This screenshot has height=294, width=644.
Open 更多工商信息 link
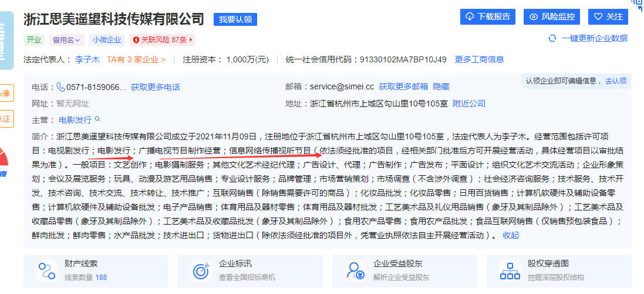pos(479,59)
